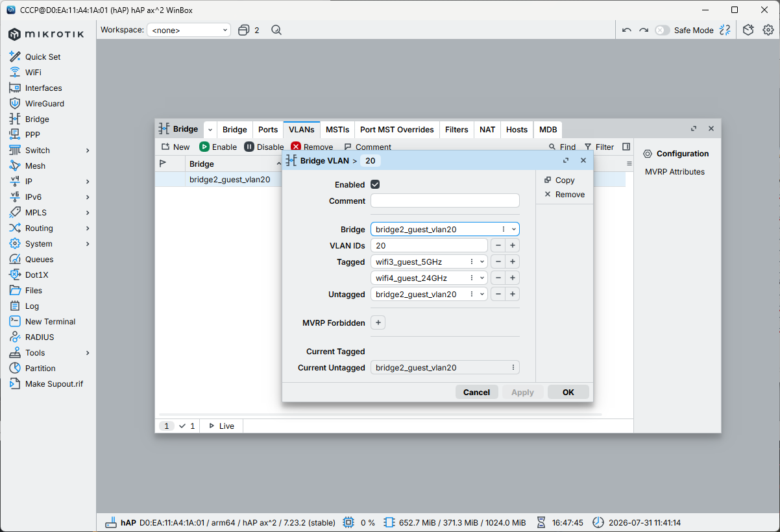The image size is (780, 532).
Task: Open Untagged interface dropdown arrow
Action: (x=482, y=295)
